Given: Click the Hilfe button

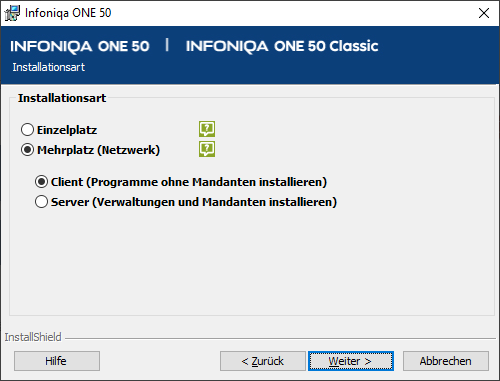Looking at the screenshot, I should coord(57,361).
